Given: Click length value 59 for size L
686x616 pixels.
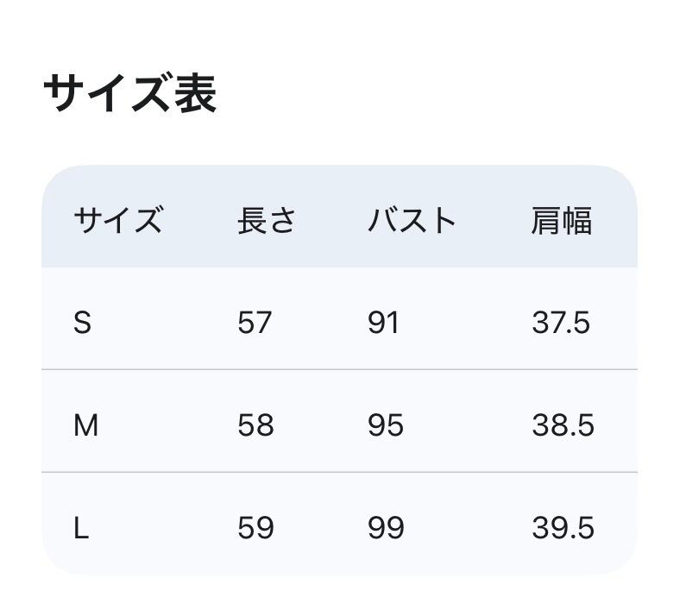Looking at the screenshot, I should [255, 528].
